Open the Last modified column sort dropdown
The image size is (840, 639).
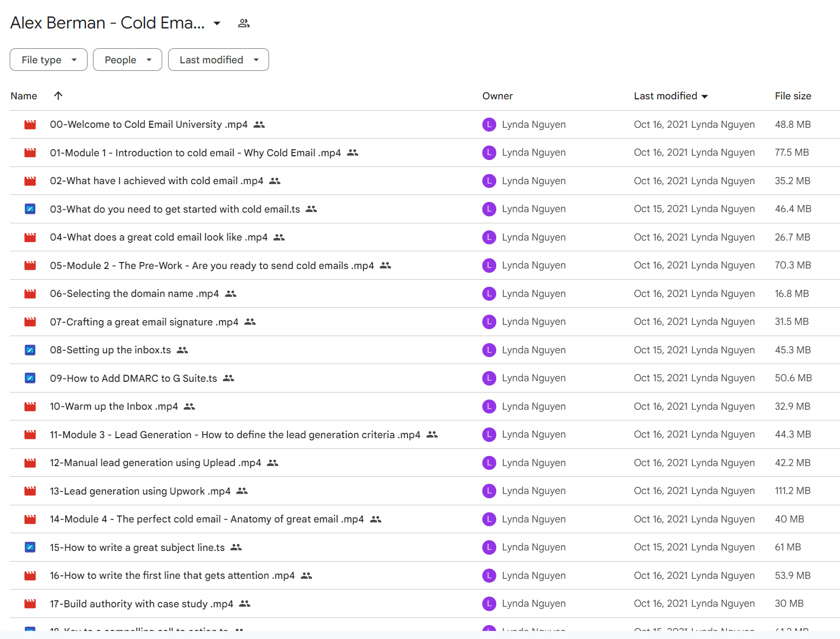point(705,97)
